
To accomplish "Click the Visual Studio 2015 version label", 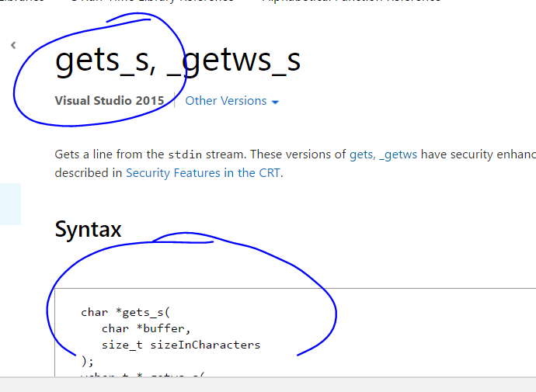I will [110, 101].
